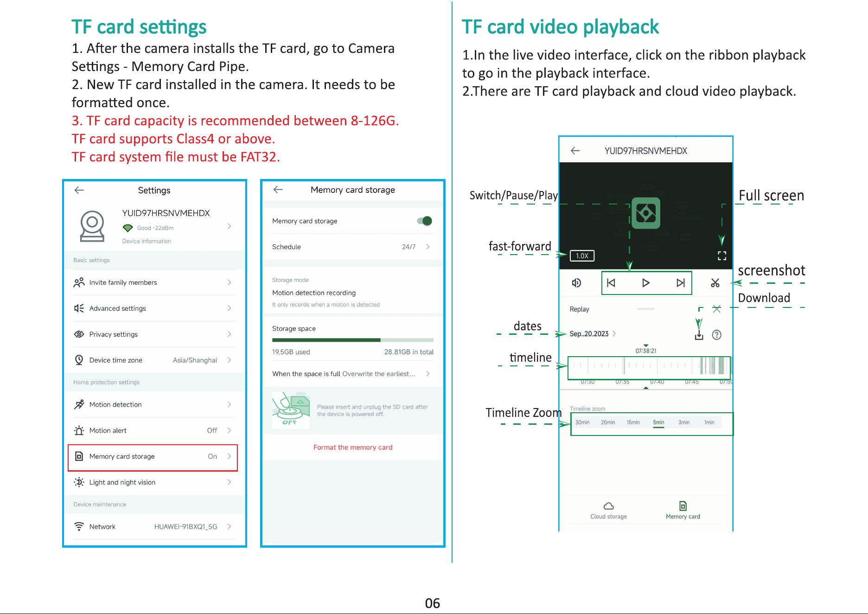Go back from Memory card storage screen
The width and height of the screenshot is (868, 614).
[x=278, y=190]
